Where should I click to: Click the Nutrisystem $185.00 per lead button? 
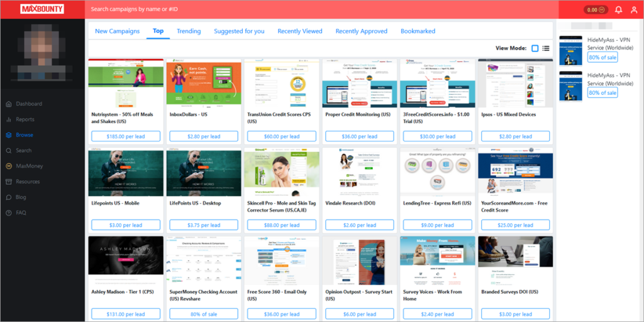coord(125,136)
